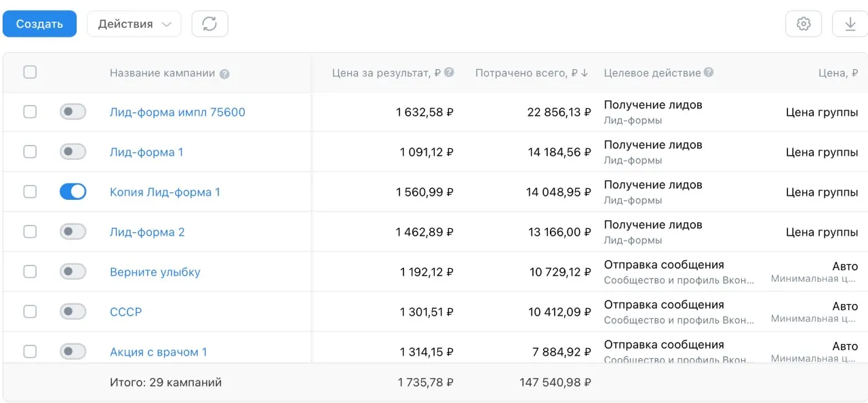
Task: Disable the Копия Лид-форма 1 campaign switch
Action: (73, 192)
